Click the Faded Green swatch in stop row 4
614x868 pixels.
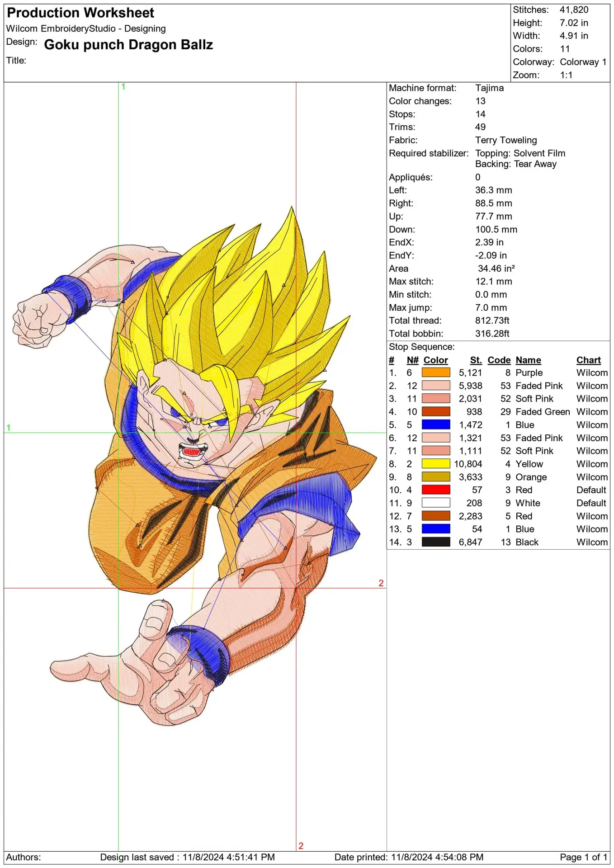pyautogui.click(x=436, y=412)
